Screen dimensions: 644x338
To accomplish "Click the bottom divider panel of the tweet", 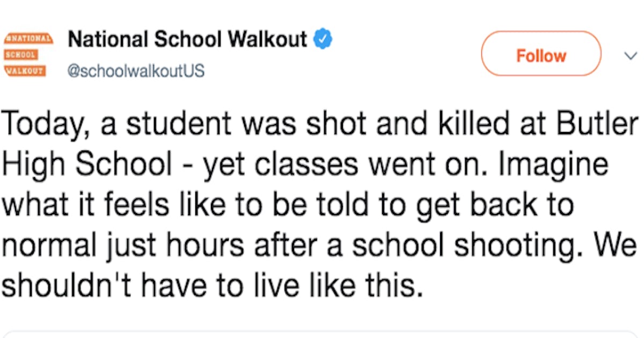I will [322, 333].
